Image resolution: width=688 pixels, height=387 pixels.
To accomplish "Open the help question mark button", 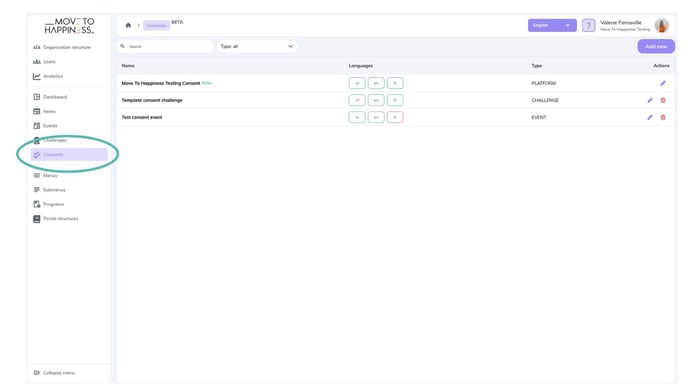I will pyautogui.click(x=588, y=25).
